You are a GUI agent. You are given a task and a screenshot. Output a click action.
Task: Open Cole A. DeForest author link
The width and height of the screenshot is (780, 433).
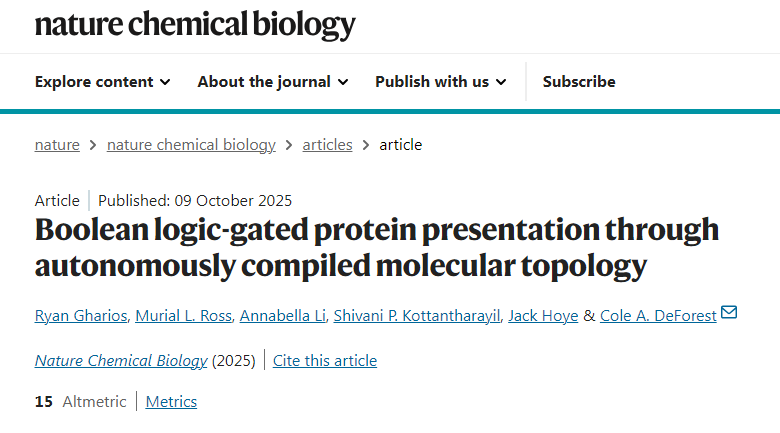point(658,316)
